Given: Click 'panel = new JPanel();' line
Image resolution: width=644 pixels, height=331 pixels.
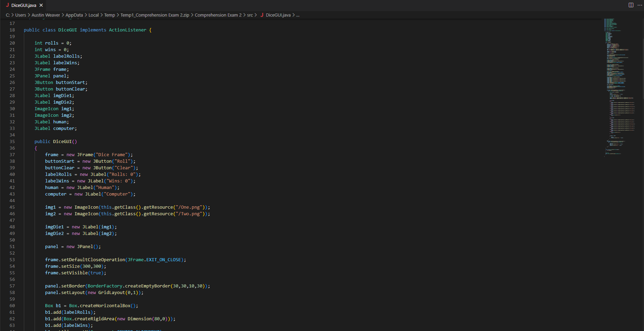Looking at the screenshot, I should pos(73,247).
